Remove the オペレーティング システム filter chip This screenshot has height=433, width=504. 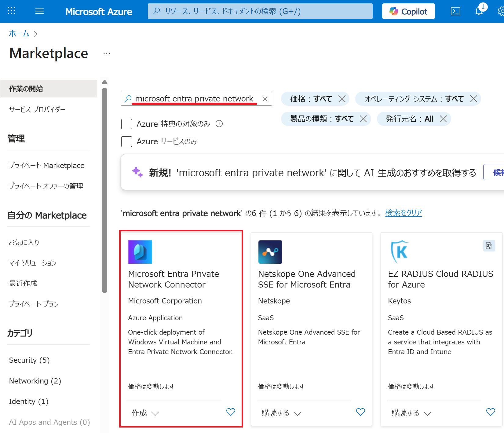coord(473,99)
